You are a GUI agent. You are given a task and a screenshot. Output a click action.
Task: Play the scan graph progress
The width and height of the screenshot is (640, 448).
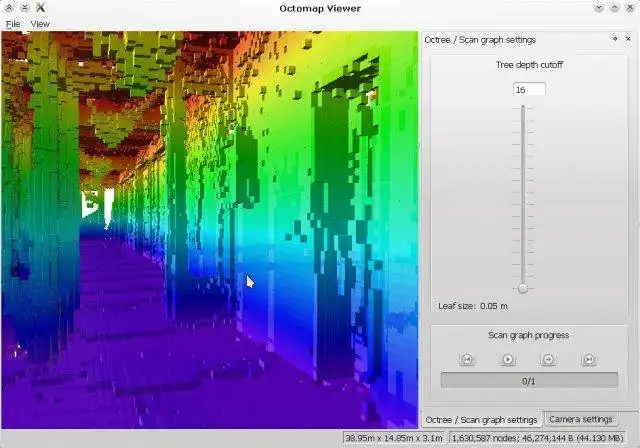[507, 359]
